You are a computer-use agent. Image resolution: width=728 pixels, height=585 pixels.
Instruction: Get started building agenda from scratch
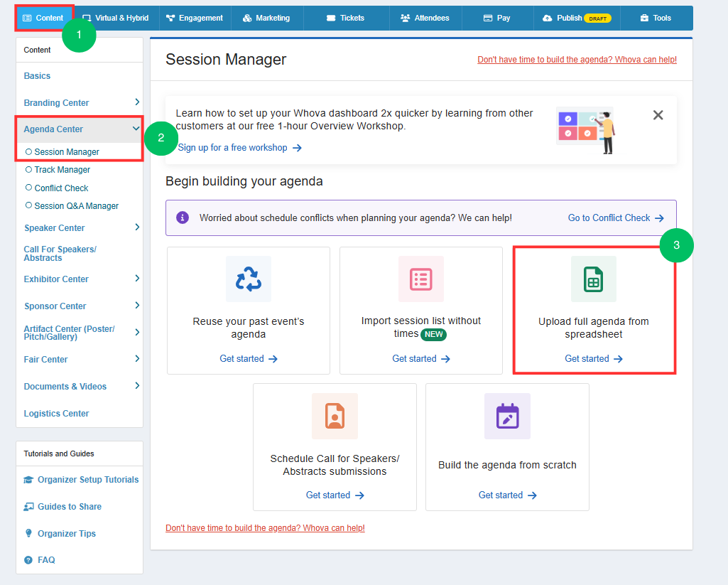point(507,495)
